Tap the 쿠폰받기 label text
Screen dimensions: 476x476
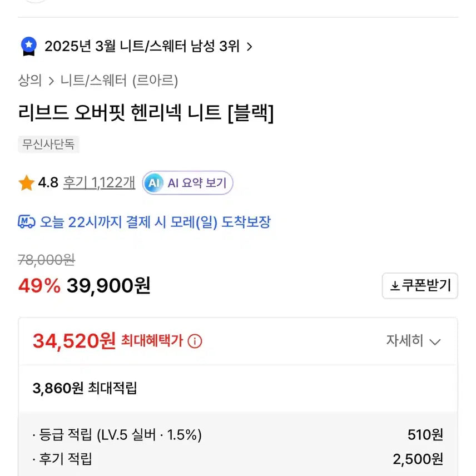tap(427, 286)
